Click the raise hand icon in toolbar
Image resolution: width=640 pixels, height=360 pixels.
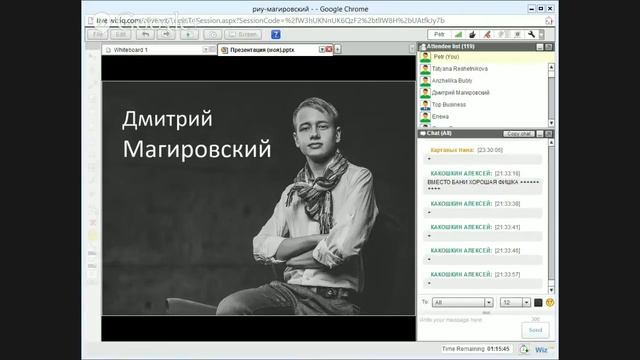point(472,35)
